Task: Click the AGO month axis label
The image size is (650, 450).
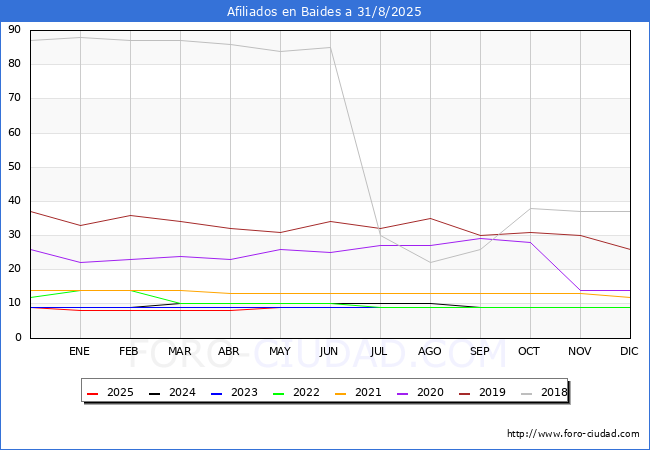Action: tap(430, 352)
